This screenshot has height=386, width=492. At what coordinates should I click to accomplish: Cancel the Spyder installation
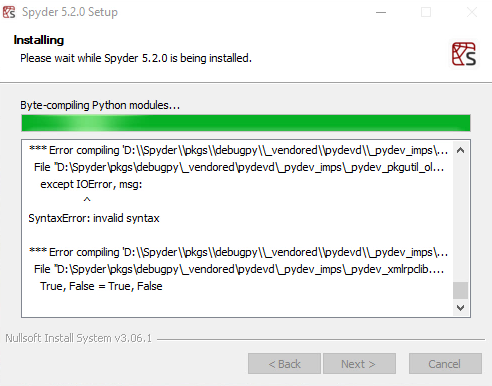coord(445,364)
